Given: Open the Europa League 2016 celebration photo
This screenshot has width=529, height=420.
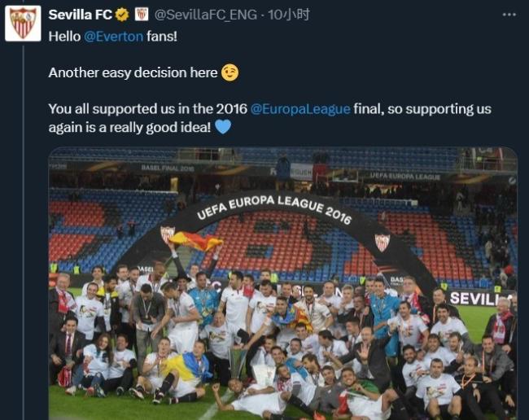Looking at the screenshot, I should coord(282,283).
